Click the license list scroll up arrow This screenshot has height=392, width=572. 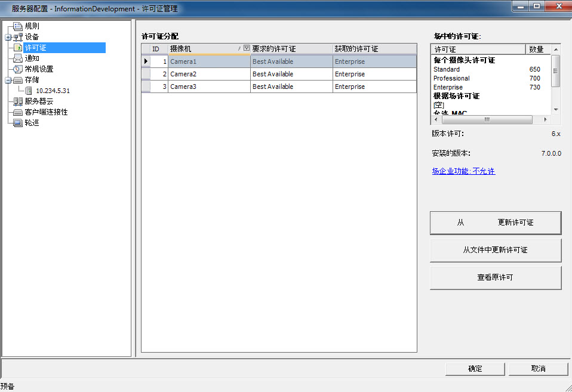pos(556,50)
